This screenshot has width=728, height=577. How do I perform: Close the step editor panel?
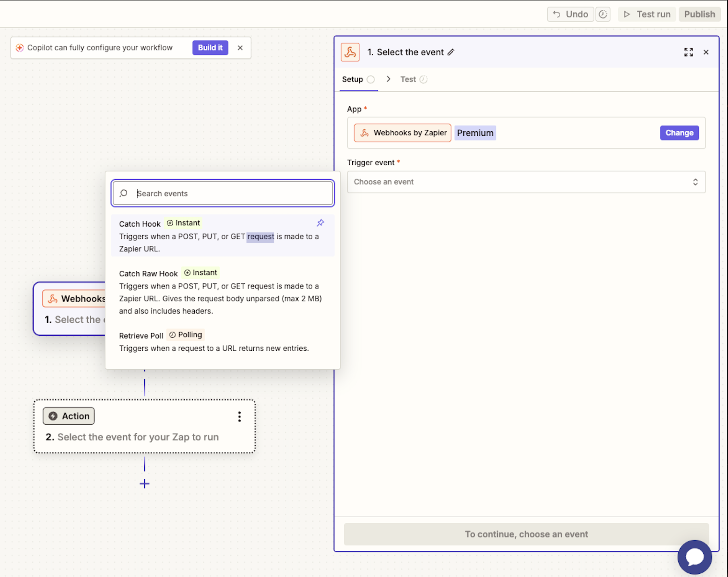pos(706,52)
